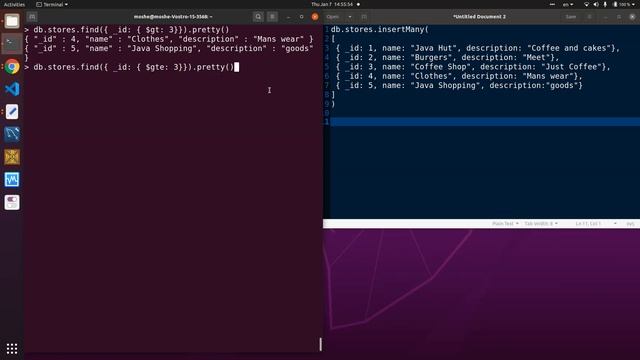Click the text editor new document icon
This screenshot has width=640, height=360.
(x=364, y=17)
